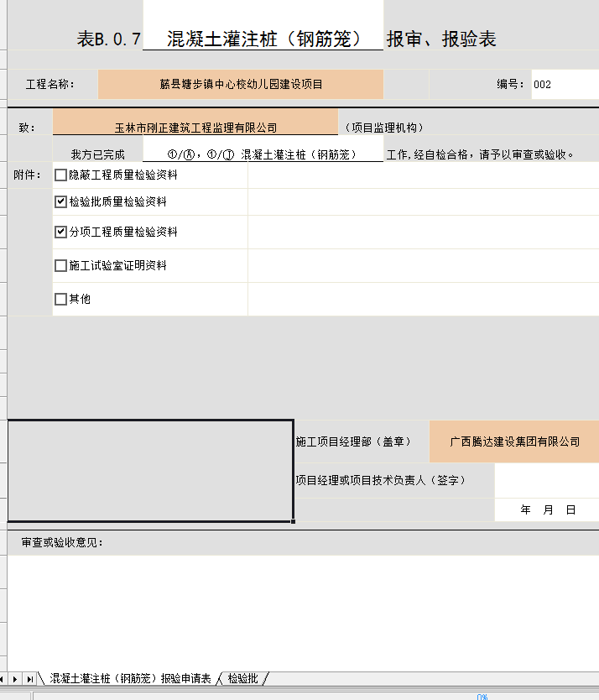This screenshot has width=599, height=700.
Task: Uncheck the 检验批质量检验资料 checkbox
Action: pos(60,201)
